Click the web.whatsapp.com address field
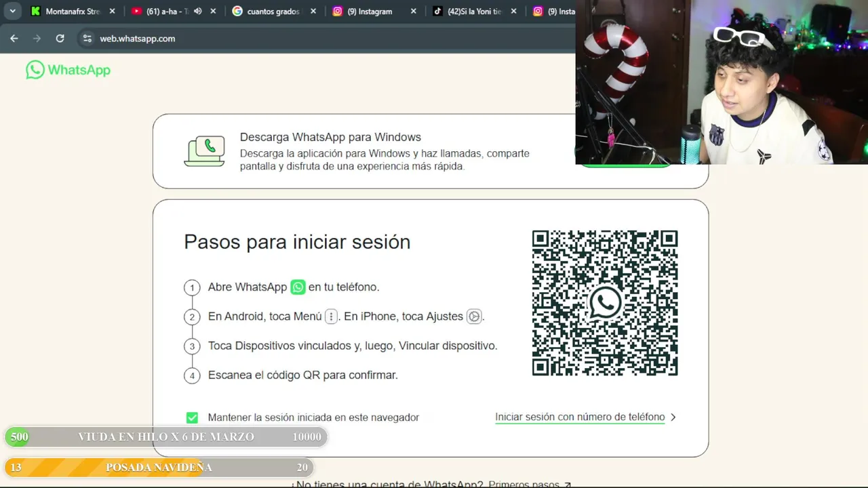Image resolution: width=868 pixels, height=488 pixels. (138, 39)
